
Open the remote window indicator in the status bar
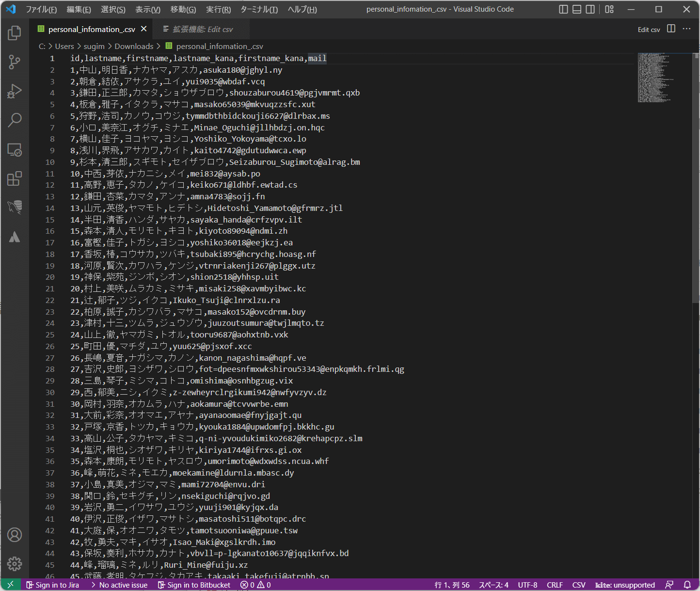pos(11,585)
